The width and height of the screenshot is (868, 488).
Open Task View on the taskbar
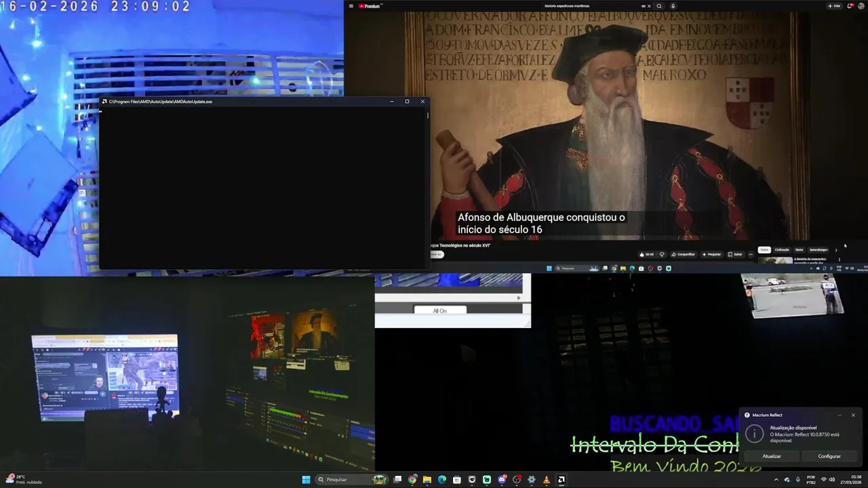coord(397,480)
